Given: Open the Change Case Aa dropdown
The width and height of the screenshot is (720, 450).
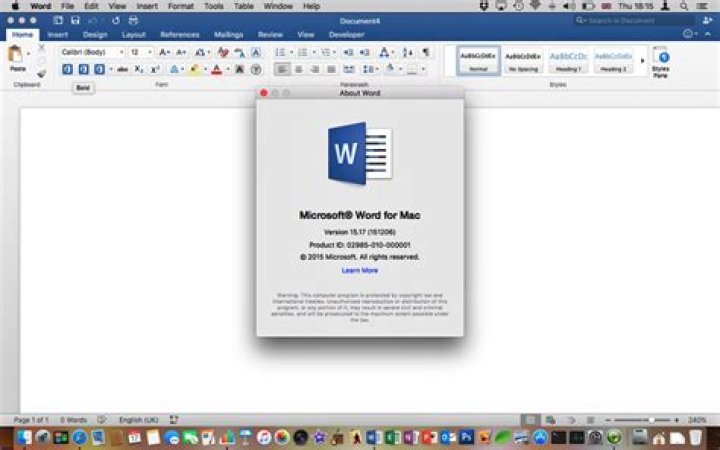Looking at the screenshot, I should (202, 52).
